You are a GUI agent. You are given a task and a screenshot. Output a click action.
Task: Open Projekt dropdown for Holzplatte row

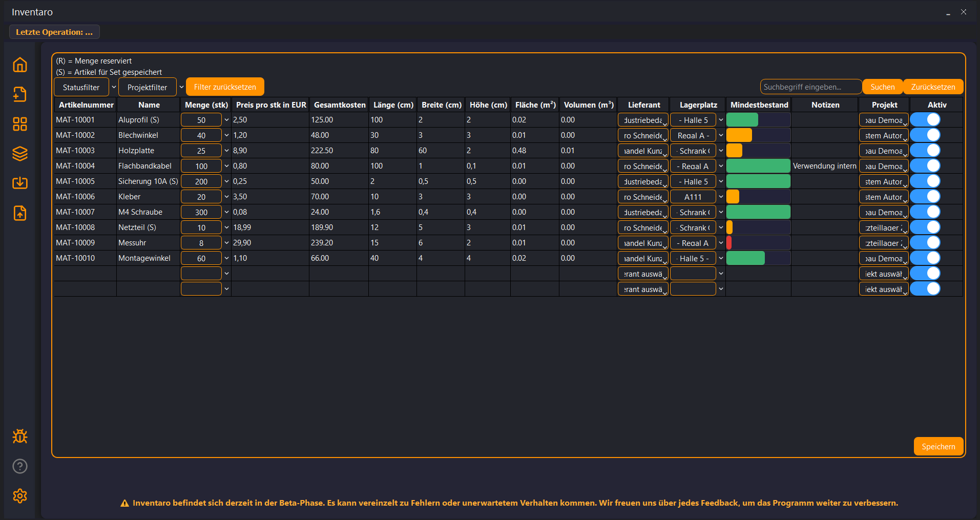[884, 151]
